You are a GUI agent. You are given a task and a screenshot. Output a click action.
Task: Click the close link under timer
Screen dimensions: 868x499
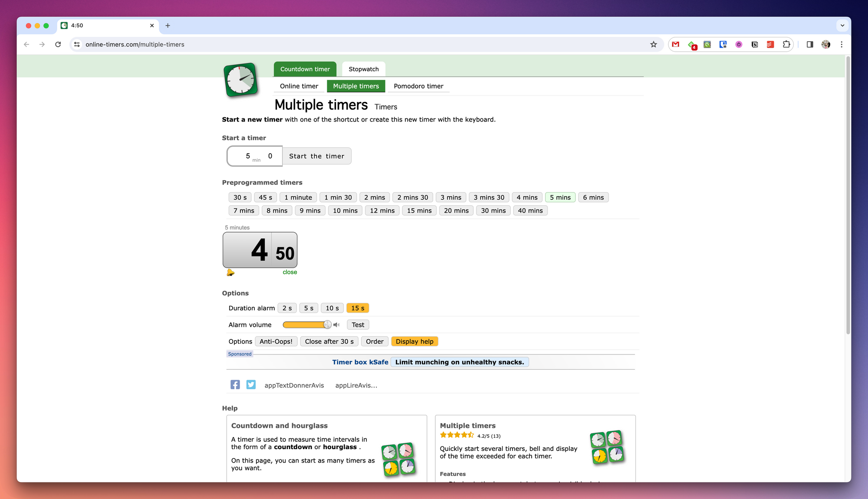[289, 272]
